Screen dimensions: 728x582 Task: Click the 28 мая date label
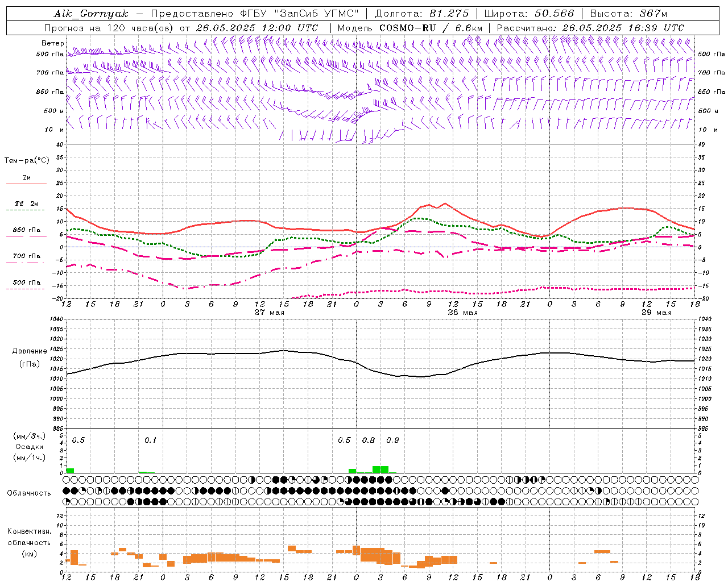[462, 313]
